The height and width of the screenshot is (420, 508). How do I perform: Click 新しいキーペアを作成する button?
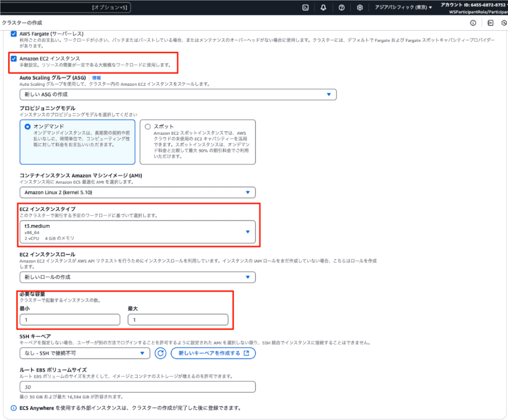tap(213, 353)
